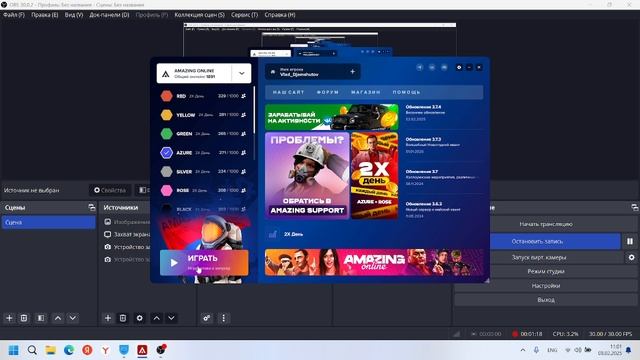Move source up in Sources dock
This screenshot has width=640, height=360.
157,318
